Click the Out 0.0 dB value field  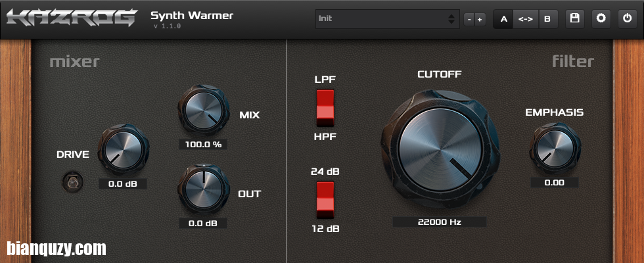[x=203, y=224]
